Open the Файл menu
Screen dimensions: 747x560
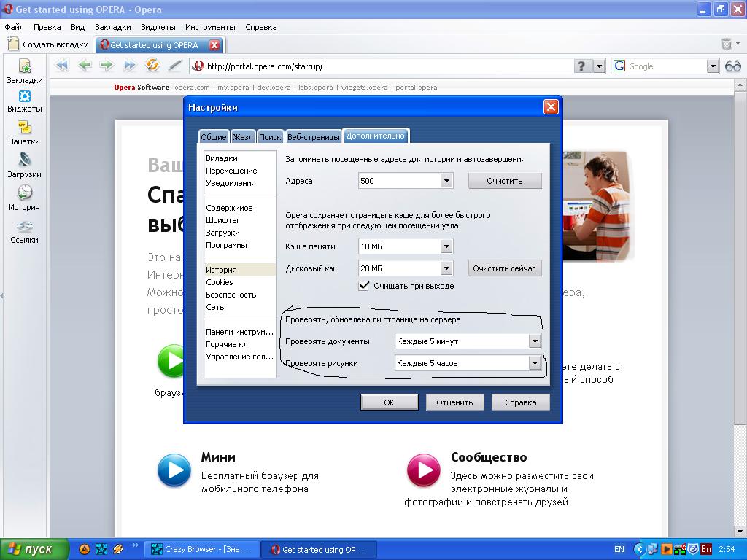tap(15, 27)
